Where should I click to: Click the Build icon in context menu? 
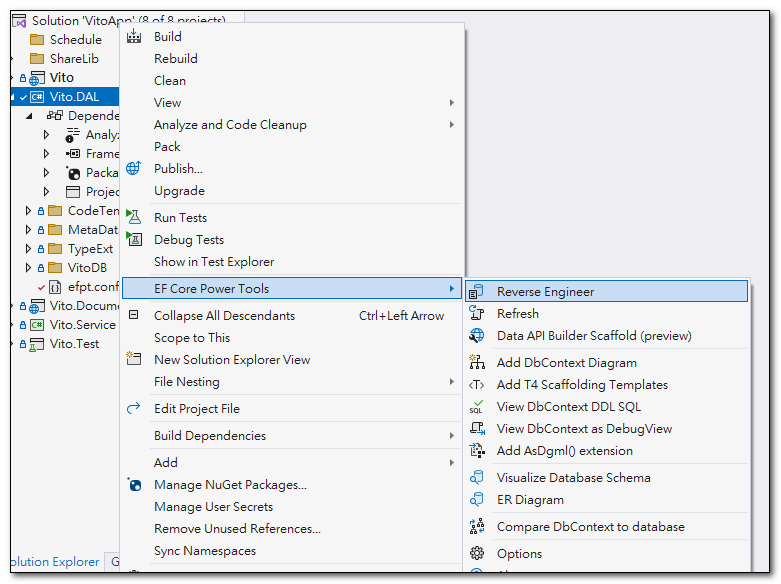click(x=133, y=36)
